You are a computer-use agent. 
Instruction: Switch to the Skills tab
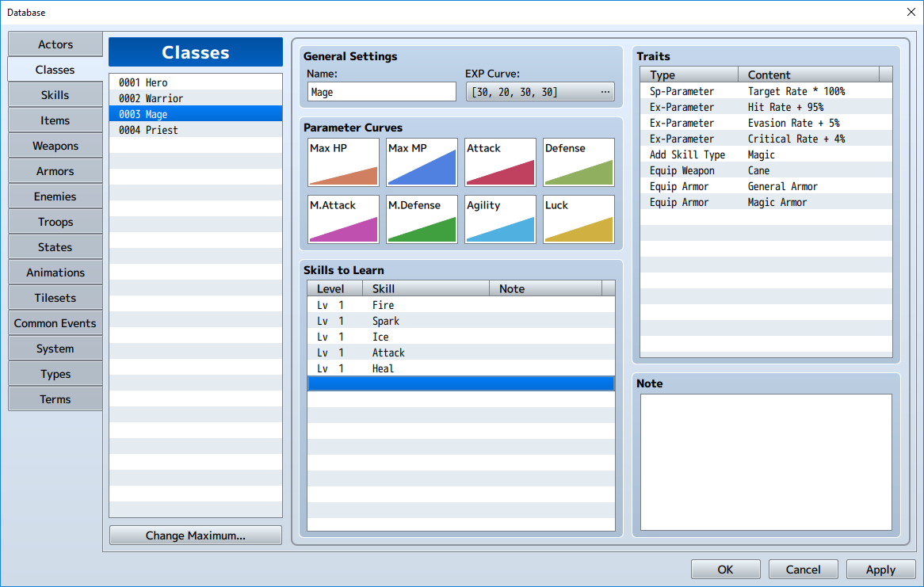(x=55, y=95)
